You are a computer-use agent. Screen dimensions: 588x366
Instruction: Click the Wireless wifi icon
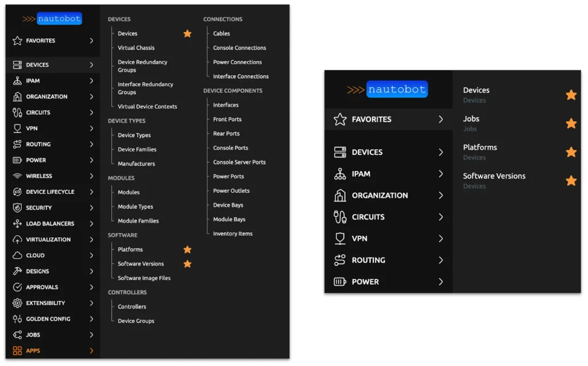(x=17, y=176)
